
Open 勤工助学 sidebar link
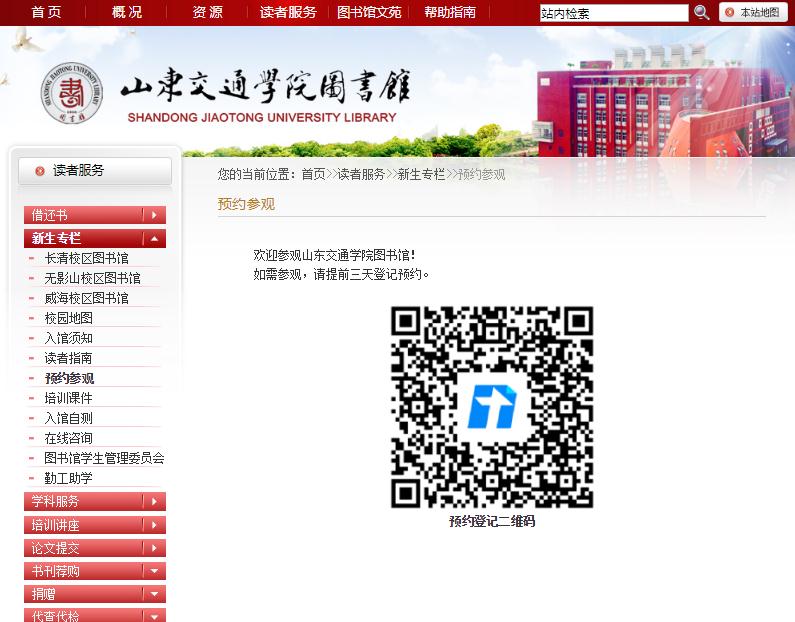point(68,479)
